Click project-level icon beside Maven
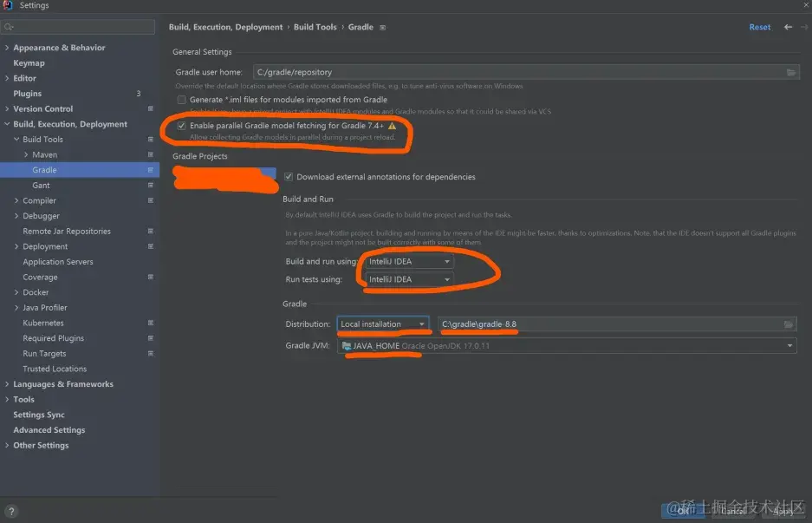The width and height of the screenshot is (812, 523). pos(150,154)
